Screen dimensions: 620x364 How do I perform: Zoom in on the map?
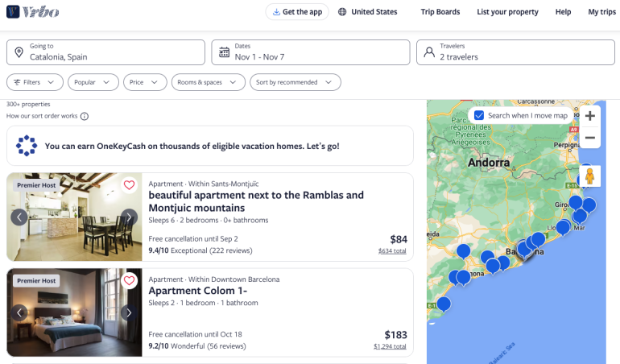click(590, 116)
